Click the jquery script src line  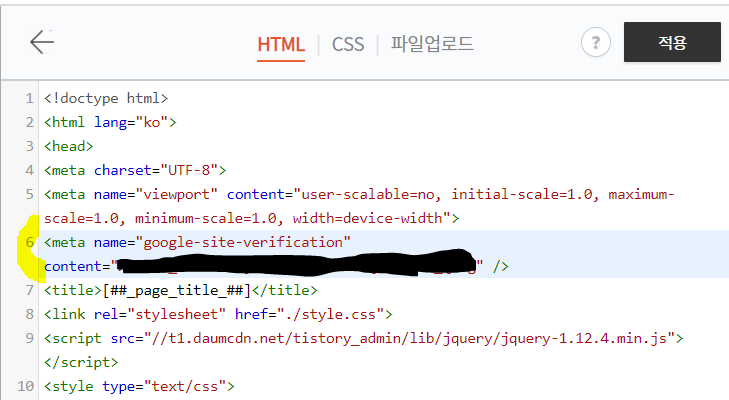point(364,339)
